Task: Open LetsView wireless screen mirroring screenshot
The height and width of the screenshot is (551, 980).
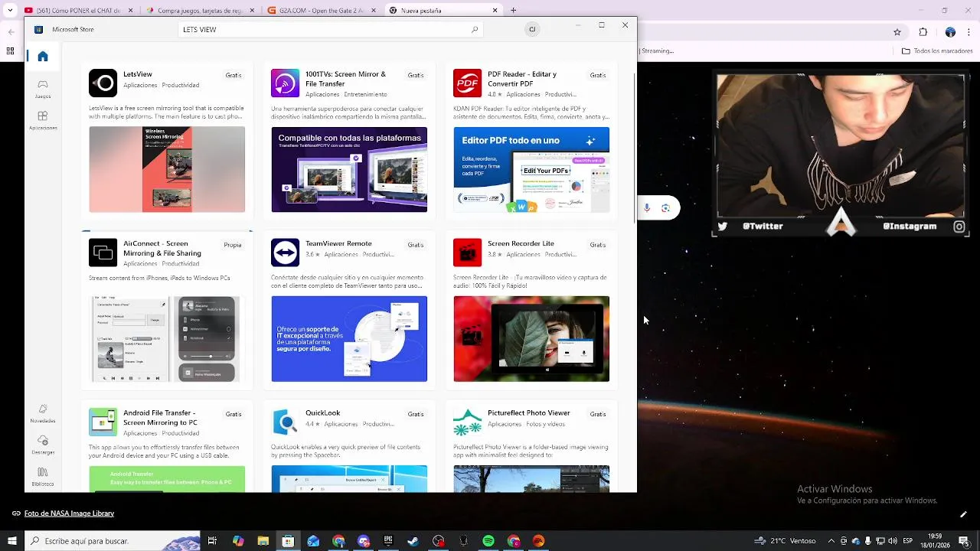Action: click(x=167, y=169)
